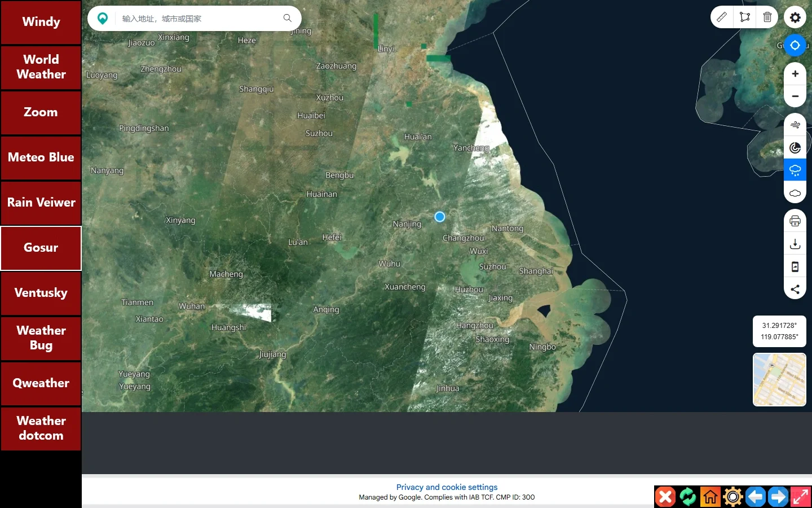Zoom in with the plus button
812x508 pixels.
[x=795, y=73]
